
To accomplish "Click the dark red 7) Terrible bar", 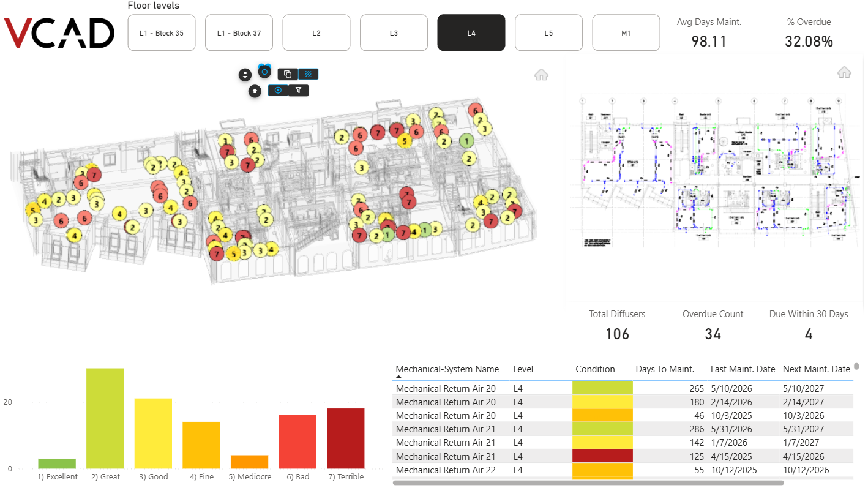I will 346,438.
